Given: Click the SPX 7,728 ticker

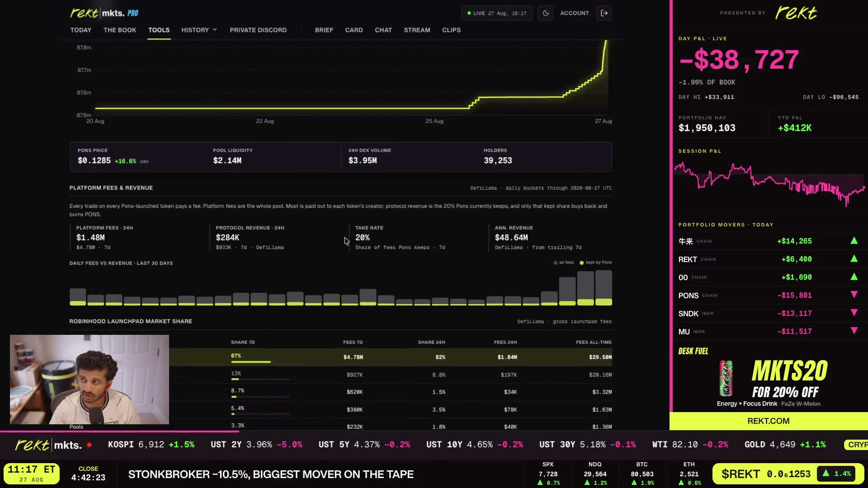Looking at the screenshot, I should (x=548, y=474).
